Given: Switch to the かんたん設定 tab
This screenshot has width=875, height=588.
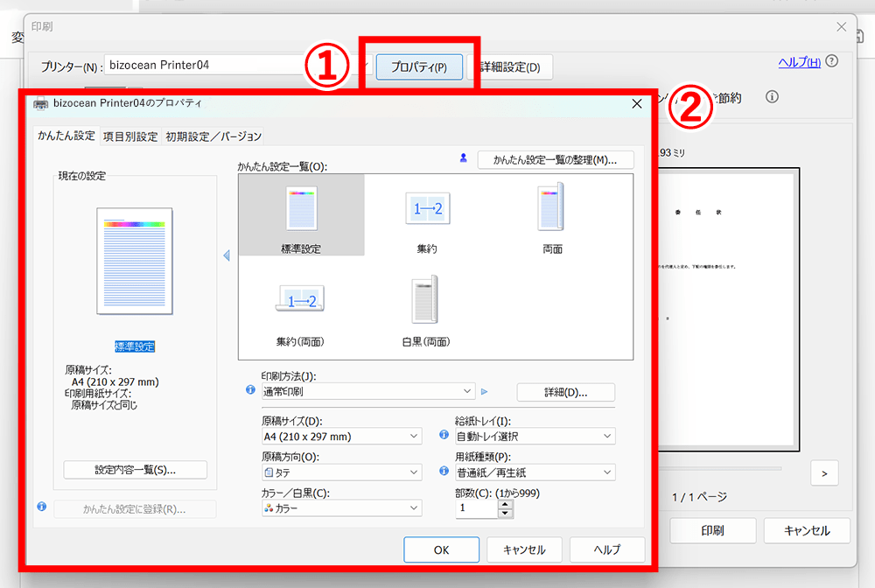Looking at the screenshot, I should 66,136.
